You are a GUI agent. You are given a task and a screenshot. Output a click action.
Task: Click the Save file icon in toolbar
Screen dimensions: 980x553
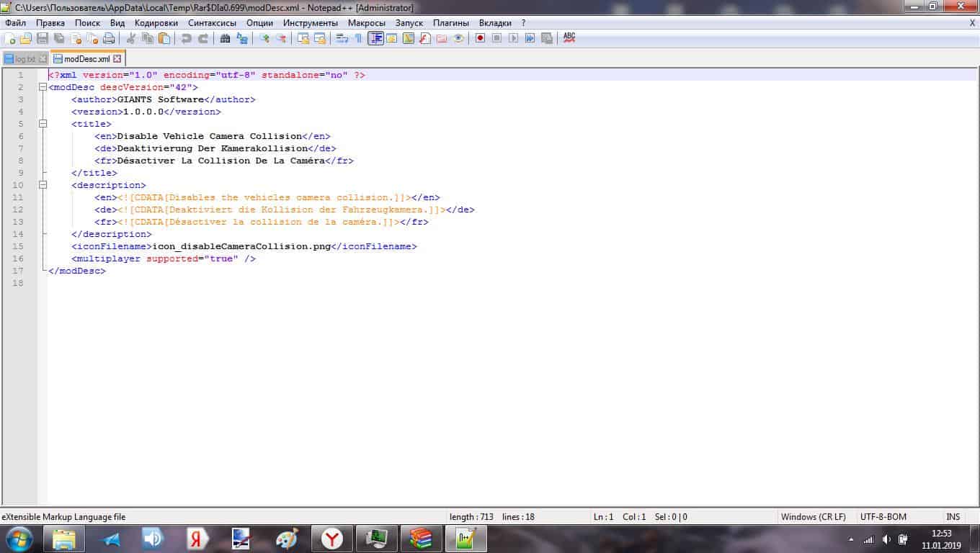[43, 38]
